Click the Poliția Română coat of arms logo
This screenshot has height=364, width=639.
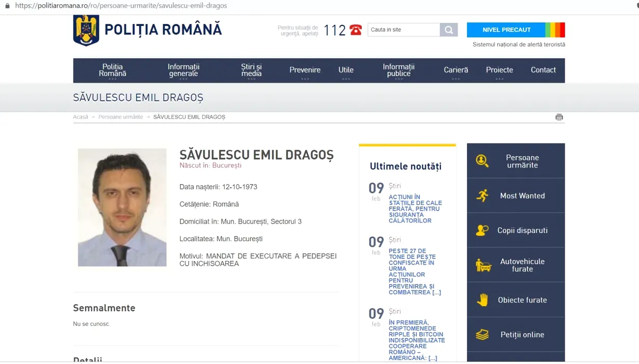tap(86, 30)
